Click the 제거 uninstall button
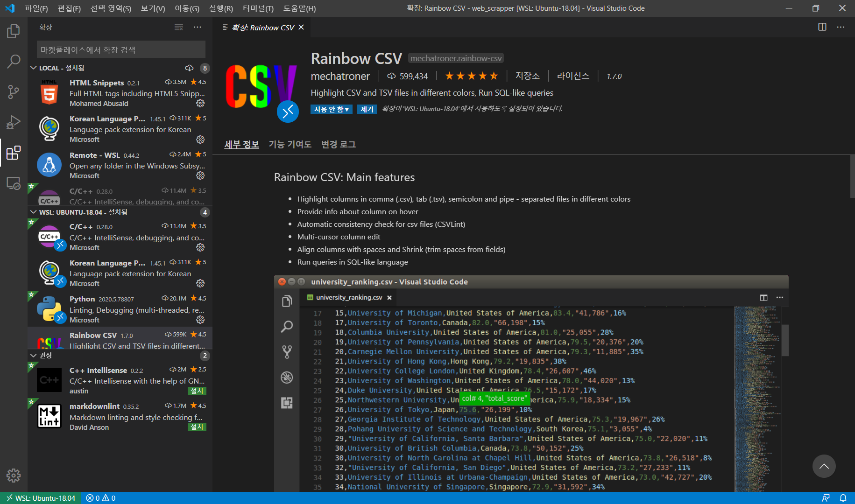The height and width of the screenshot is (504, 855). (x=367, y=109)
